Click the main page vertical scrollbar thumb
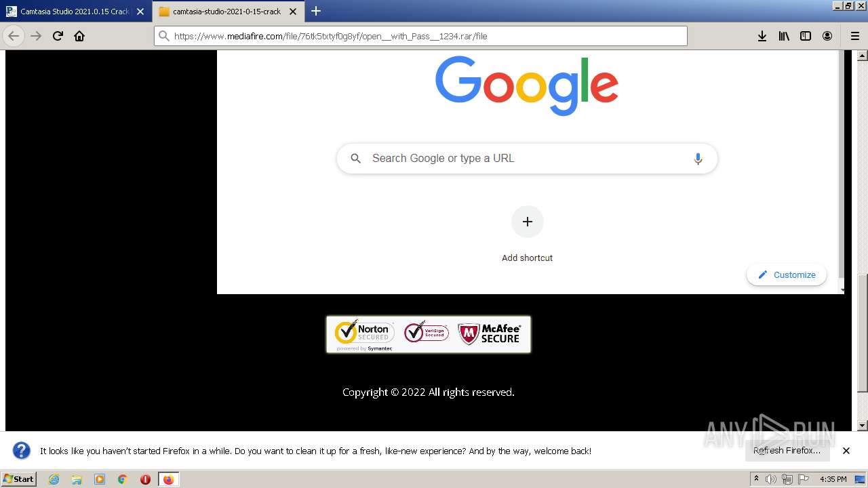This screenshot has width=868, height=488. 863,333
